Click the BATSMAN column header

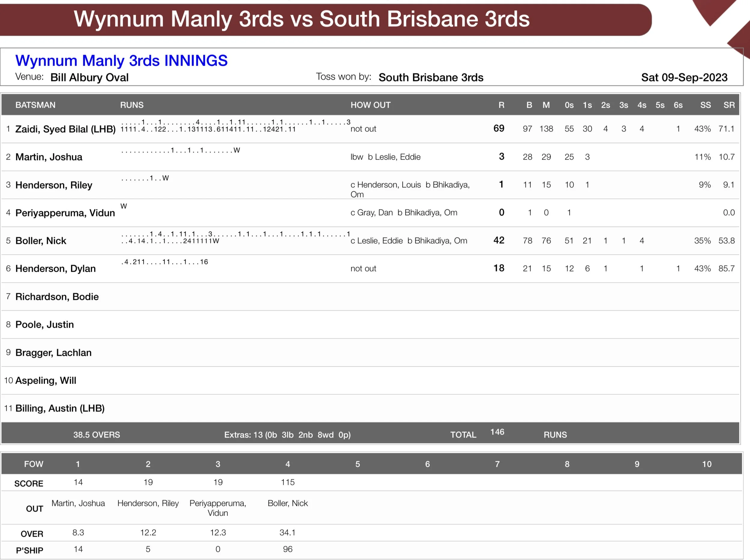(x=35, y=105)
